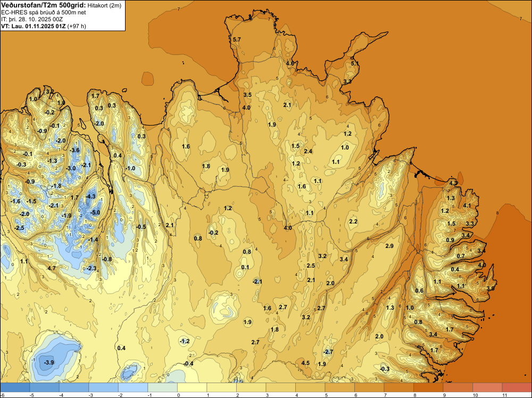Select valid time 'VT: Lau. 01.11.2025 01Z'
The height and width of the screenshot is (398, 532).
(x=34, y=26)
